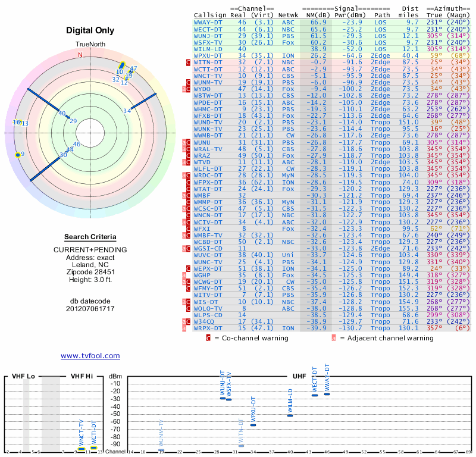Click the red Co-channel warning legend icon

click(x=208, y=338)
